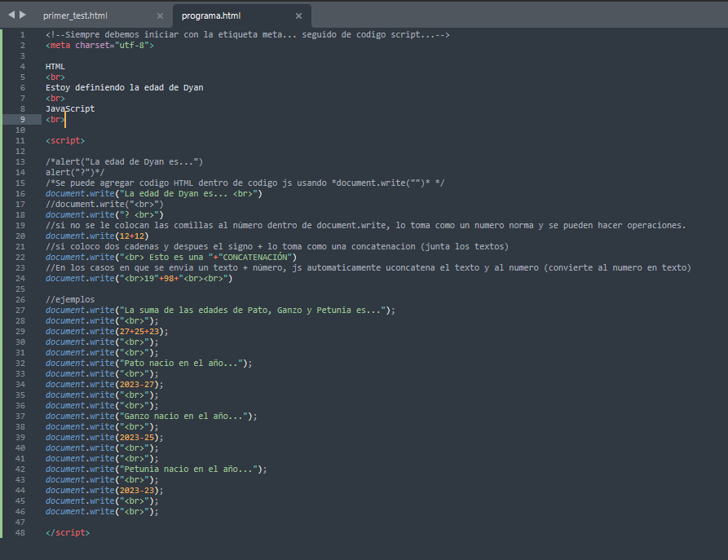Click the 'JavaScript' text on line 8
This screenshot has height=560, width=728.
click(70, 108)
